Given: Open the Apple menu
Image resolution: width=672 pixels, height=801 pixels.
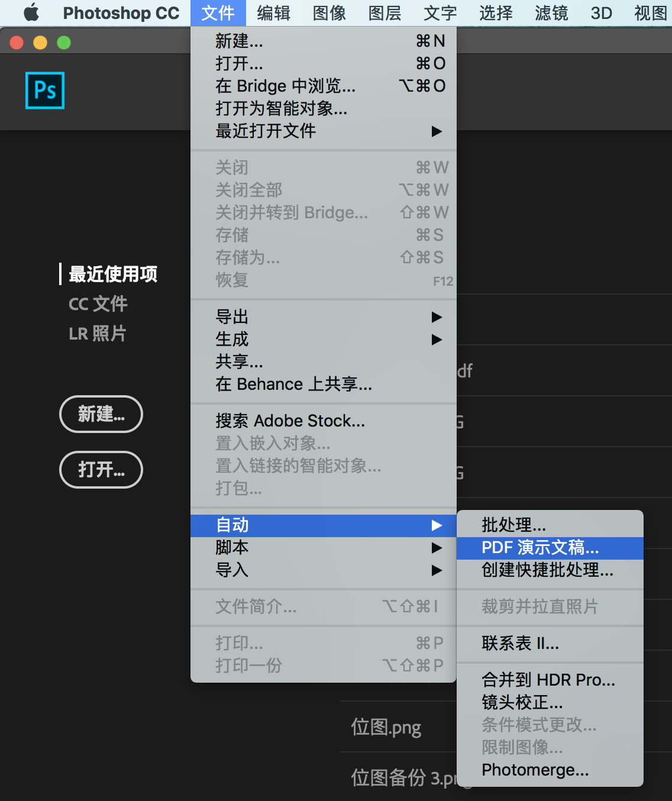Looking at the screenshot, I should (31, 12).
